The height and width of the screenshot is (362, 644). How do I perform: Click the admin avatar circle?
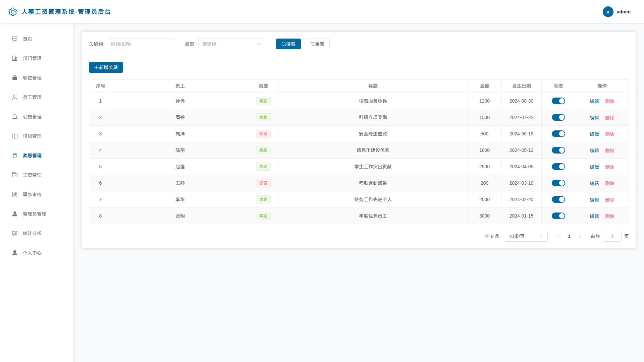[x=608, y=12]
